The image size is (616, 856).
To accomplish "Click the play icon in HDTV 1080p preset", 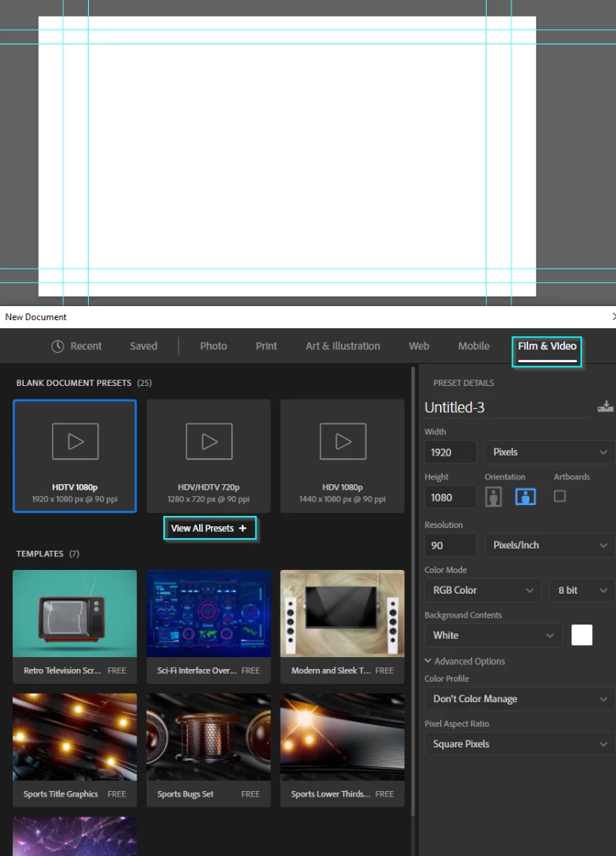I will pos(75,441).
